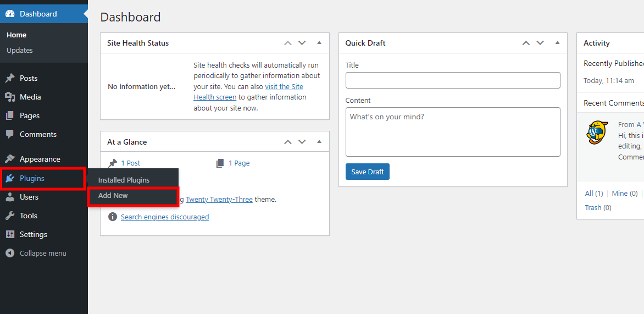644x314 pixels.
Task: Click the Comments speech bubble icon
Action: pyautogui.click(x=10, y=135)
